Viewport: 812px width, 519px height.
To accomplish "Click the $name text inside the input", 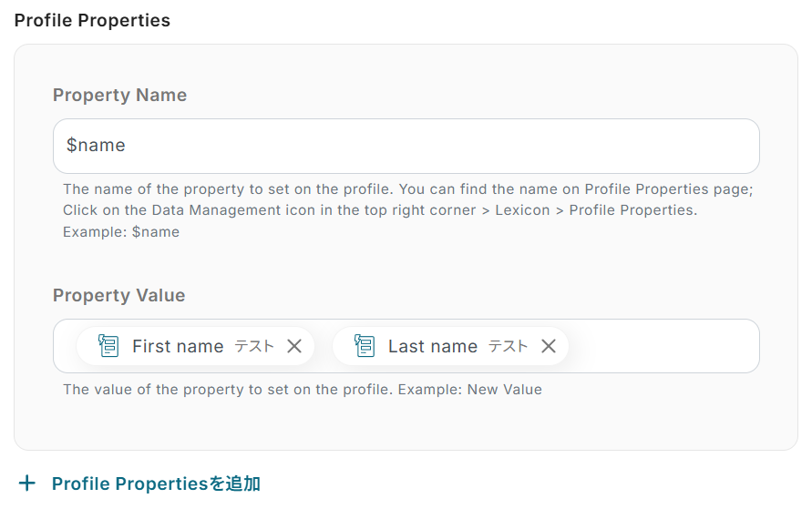I will [x=96, y=146].
